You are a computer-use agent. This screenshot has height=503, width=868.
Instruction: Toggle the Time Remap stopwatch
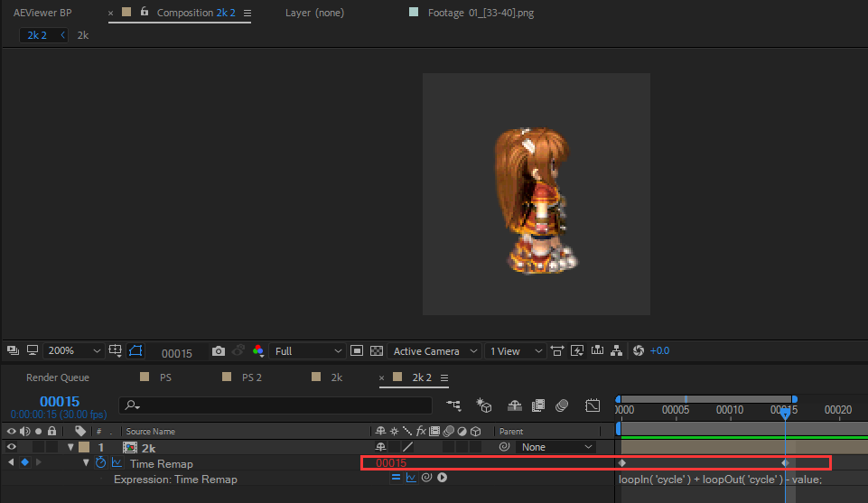point(100,462)
